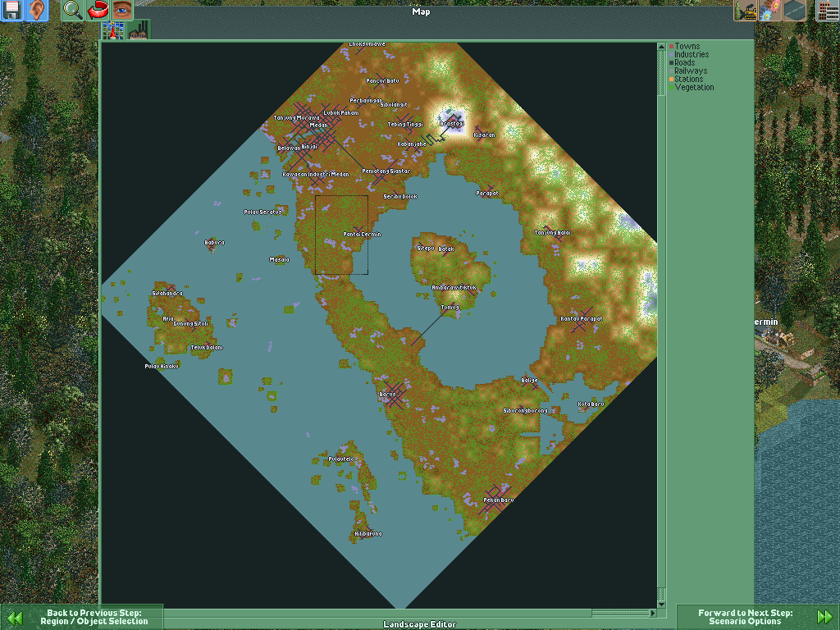Click the 'Balige' town label
Screen dimensions: 840x630
[529, 381]
